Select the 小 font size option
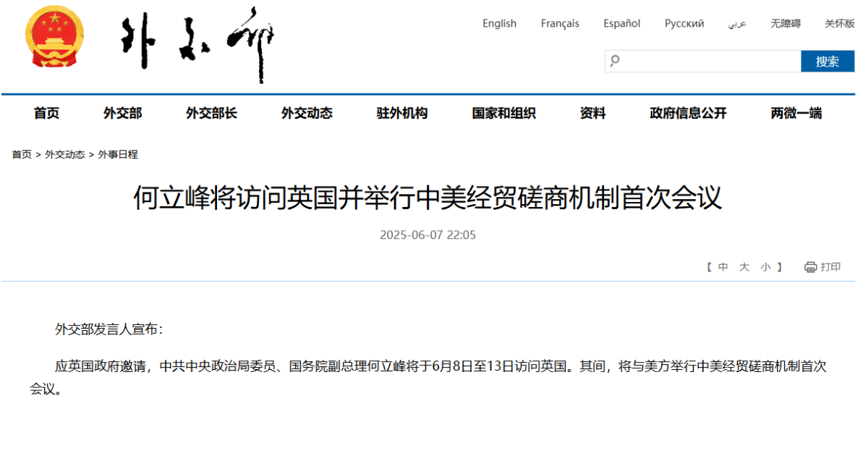The image size is (868, 456). pos(765,267)
